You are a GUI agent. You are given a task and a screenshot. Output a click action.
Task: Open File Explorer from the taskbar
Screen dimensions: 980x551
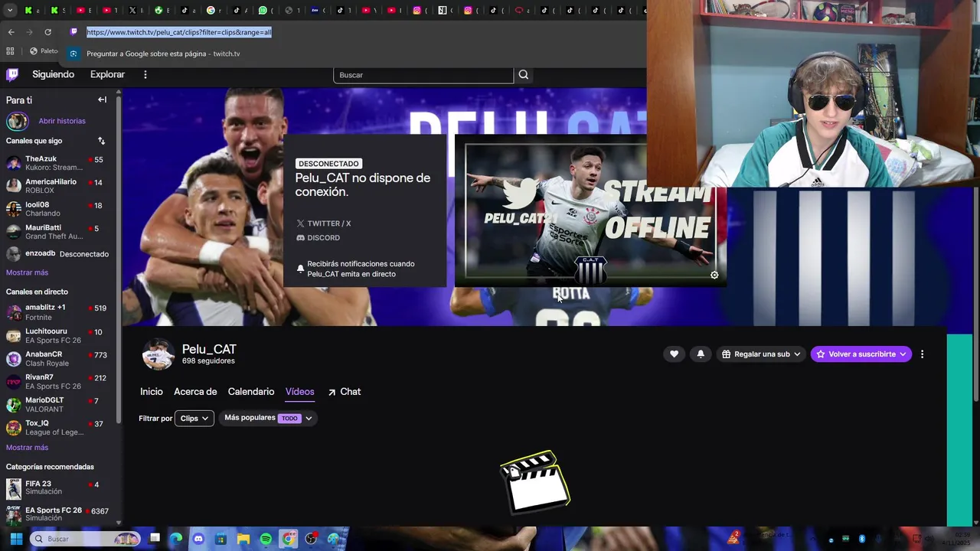point(243,539)
